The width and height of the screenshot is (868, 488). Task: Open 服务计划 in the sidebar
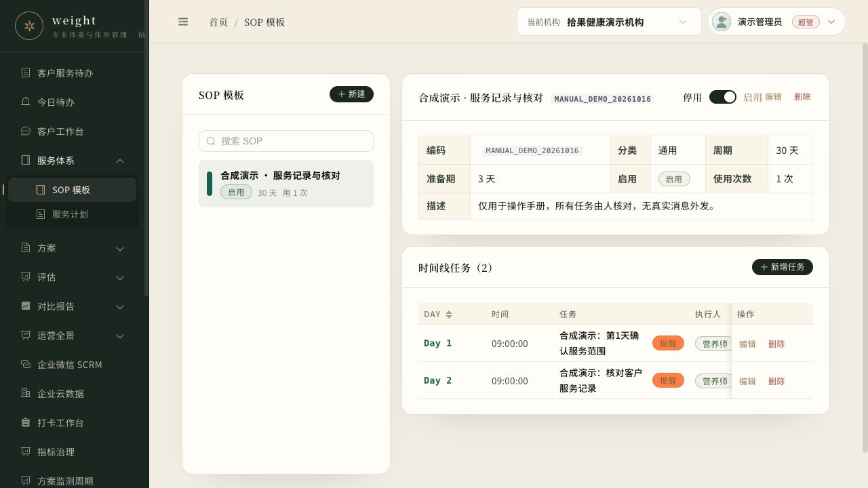click(x=72, y=214)
